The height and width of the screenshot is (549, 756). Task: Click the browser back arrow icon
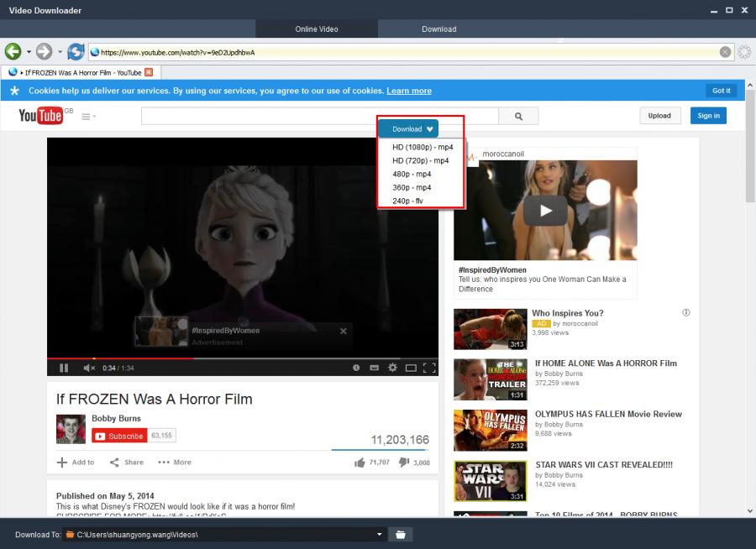pyautogui.click(x=13, y=52)
